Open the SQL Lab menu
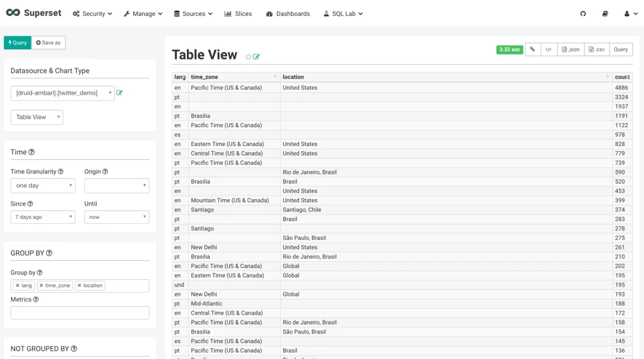 pos(343,14)
